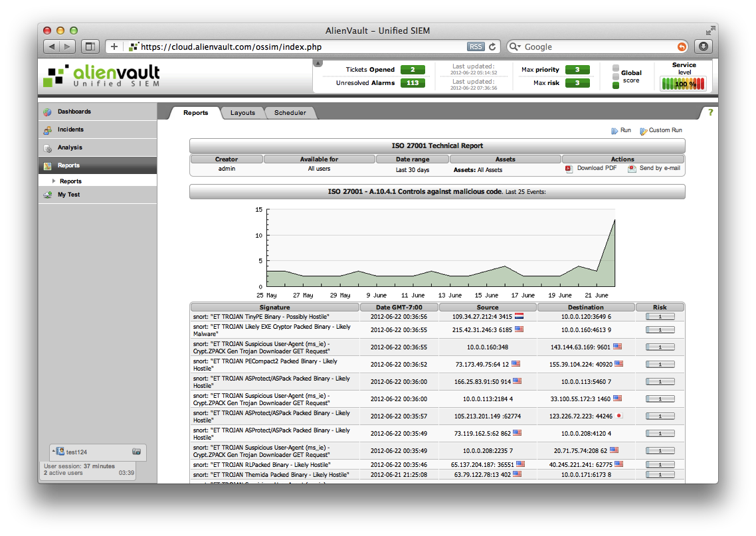The height and width of the screenshot is (536, 756).
Task: Click the date "2012-06-22 00:36:52"
Action: click(x=399, y=365)
